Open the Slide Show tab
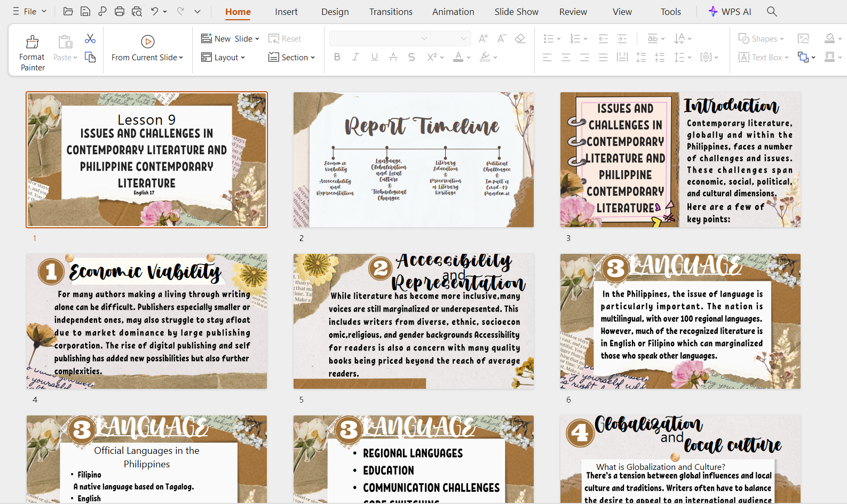Screen dimensions: 847x504 pos(516,12)
